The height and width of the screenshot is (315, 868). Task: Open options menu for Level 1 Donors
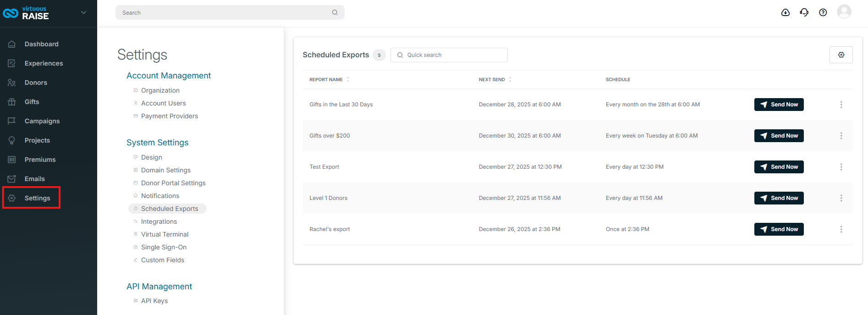pyautogui.click(x=841, y=198)
